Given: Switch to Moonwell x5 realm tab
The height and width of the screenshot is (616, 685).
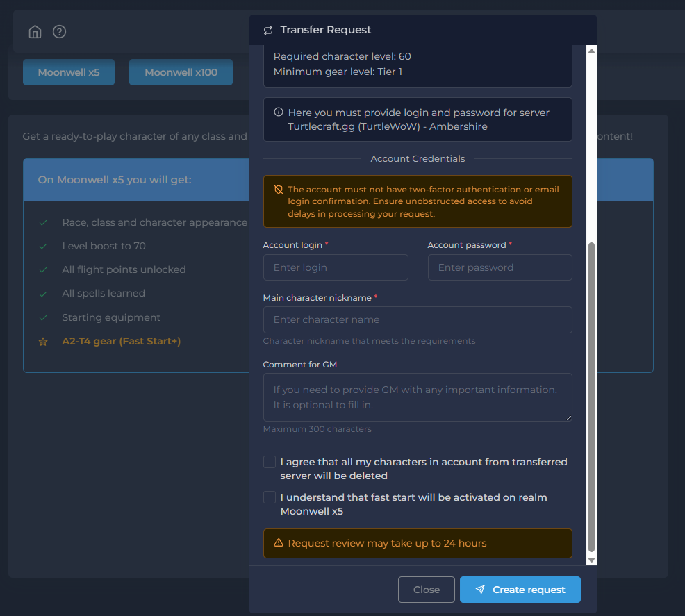Looking at the screenshot, I should click(69, 72).
